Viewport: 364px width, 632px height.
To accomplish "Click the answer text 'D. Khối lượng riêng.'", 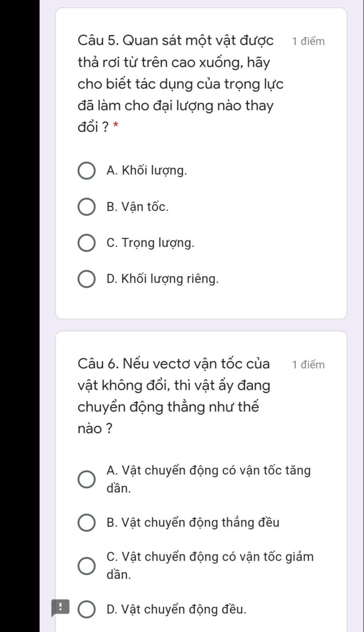I will click(162, 279).
